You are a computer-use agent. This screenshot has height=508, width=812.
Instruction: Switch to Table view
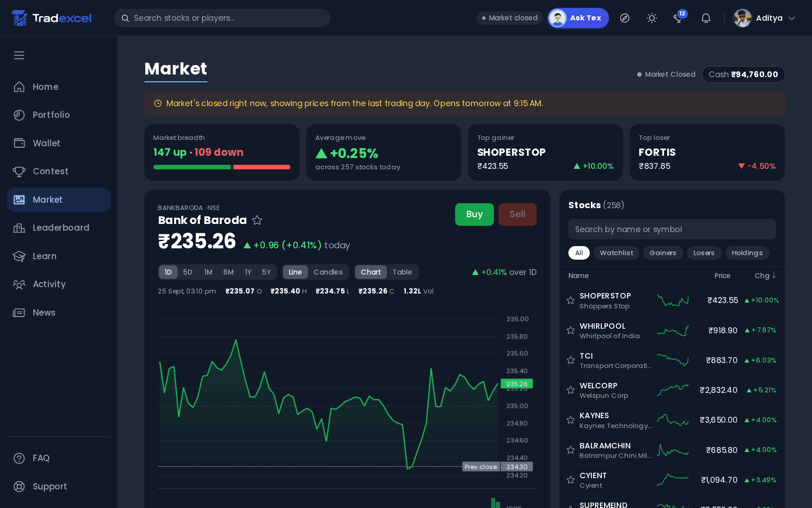pyautogui.click(x=402, y=272)
